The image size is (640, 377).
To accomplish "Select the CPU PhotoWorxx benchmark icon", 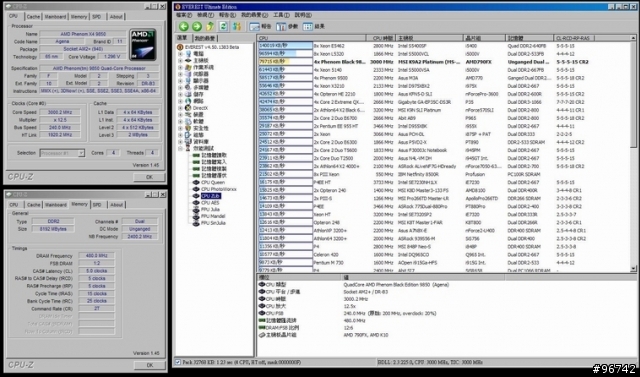I will 196,189.
